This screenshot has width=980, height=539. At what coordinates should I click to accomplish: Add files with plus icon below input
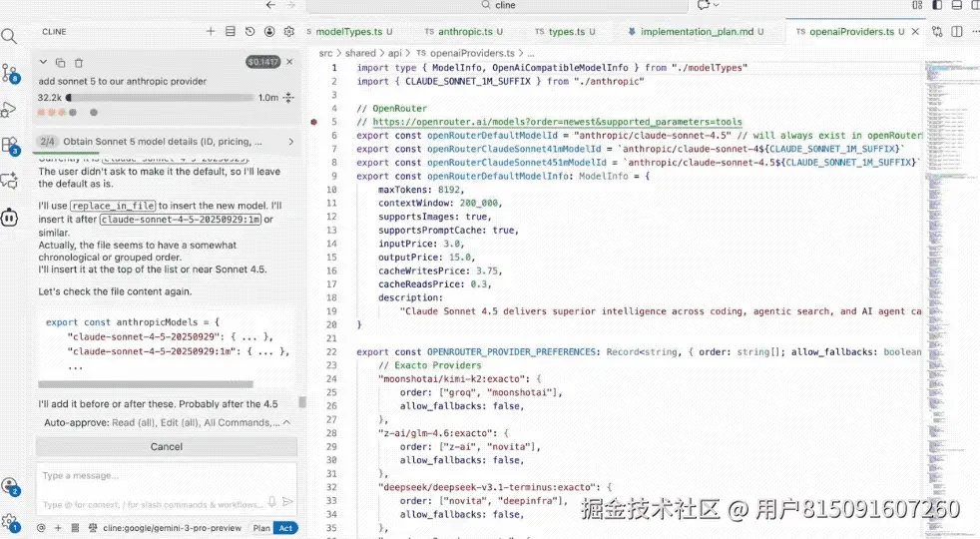point(58,528)
